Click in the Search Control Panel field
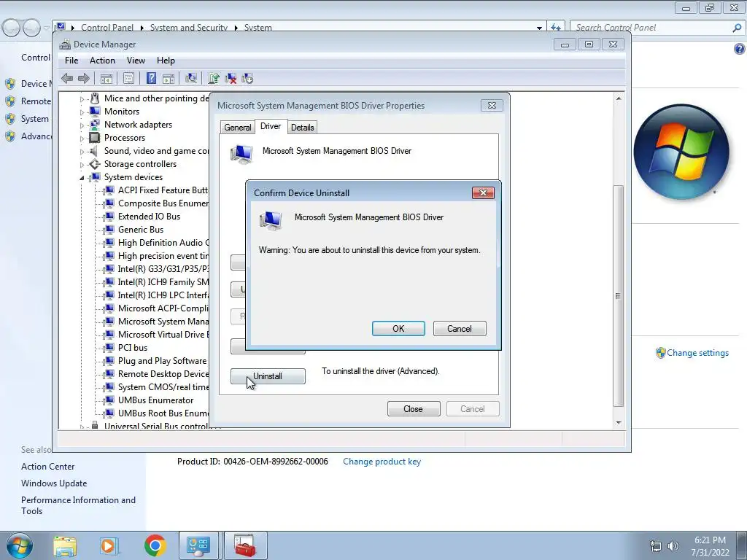The width and height of the screenshot is (747, 560). point(651,28)
